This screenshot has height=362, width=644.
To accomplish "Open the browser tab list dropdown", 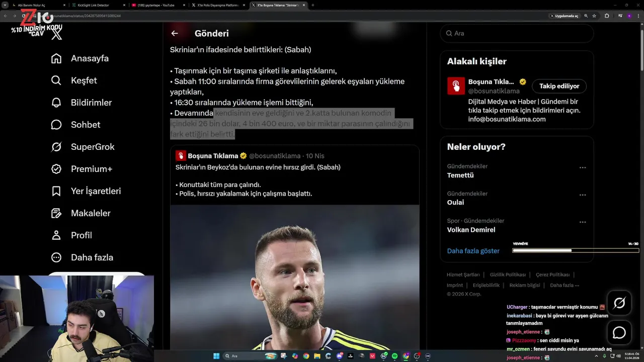I will click(x=6, y=5).
